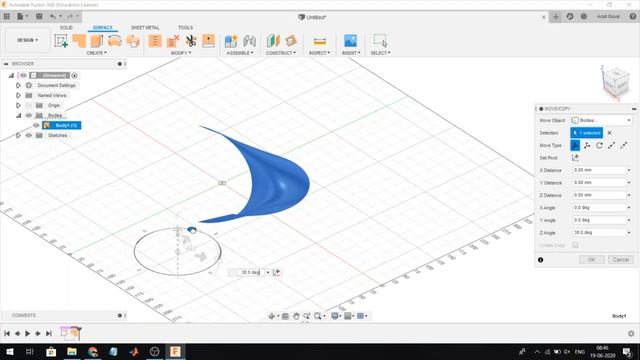Expand the Sketches folder node
This screenshot has height=360, width=640.
(18, 135)
